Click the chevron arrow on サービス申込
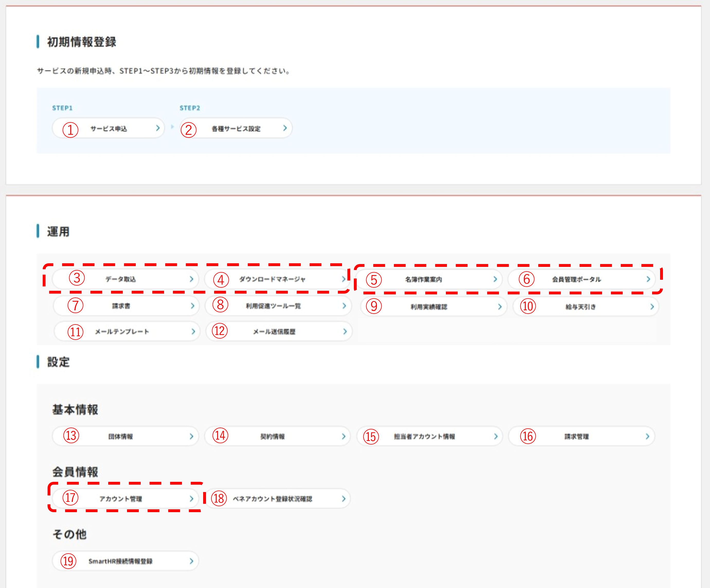 158,128
